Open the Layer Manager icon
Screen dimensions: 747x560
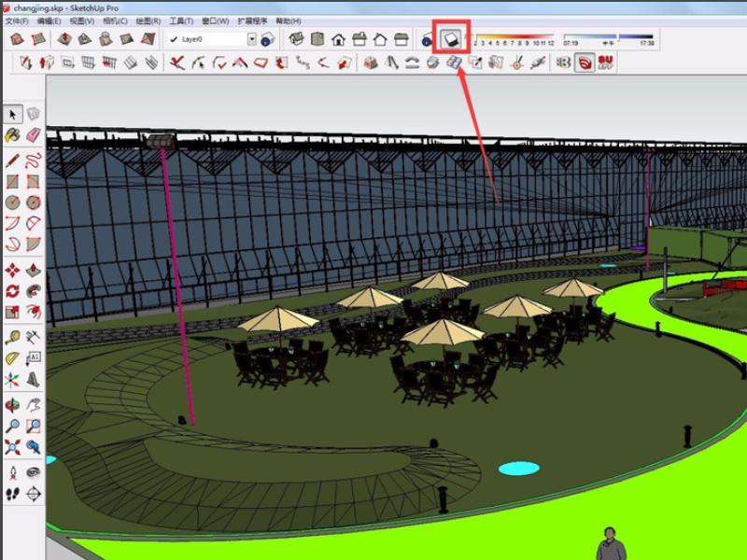click(268, 39)
